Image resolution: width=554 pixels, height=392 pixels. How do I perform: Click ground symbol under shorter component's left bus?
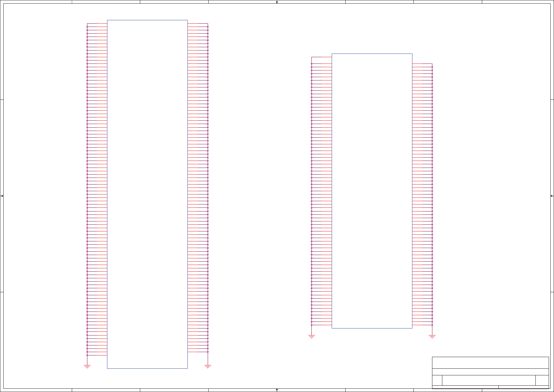click(311, 336)
